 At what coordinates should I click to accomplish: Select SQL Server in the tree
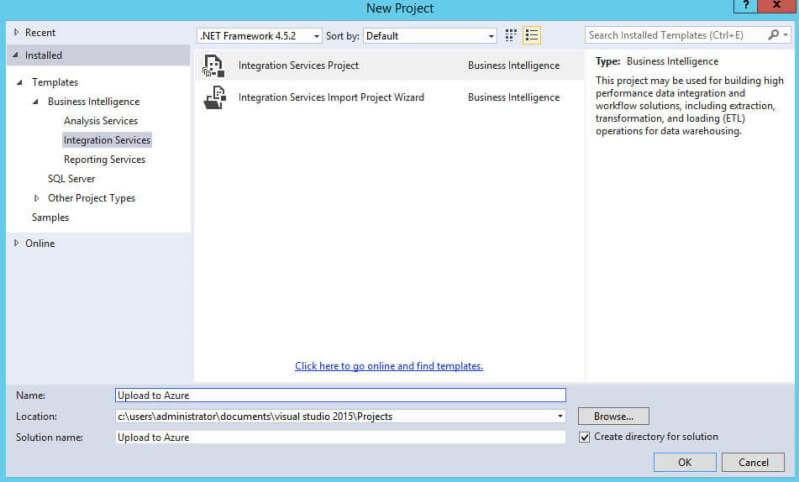71,179
